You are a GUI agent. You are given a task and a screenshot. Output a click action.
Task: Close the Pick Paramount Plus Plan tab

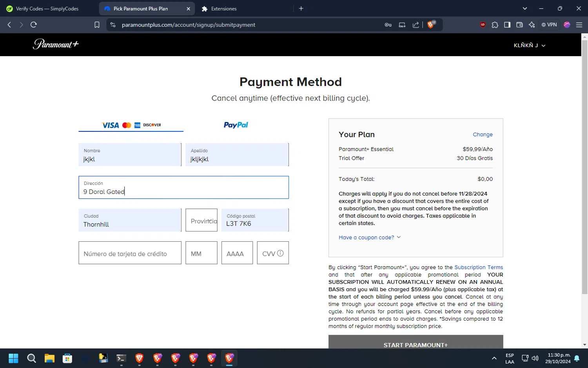coord(188,9)
